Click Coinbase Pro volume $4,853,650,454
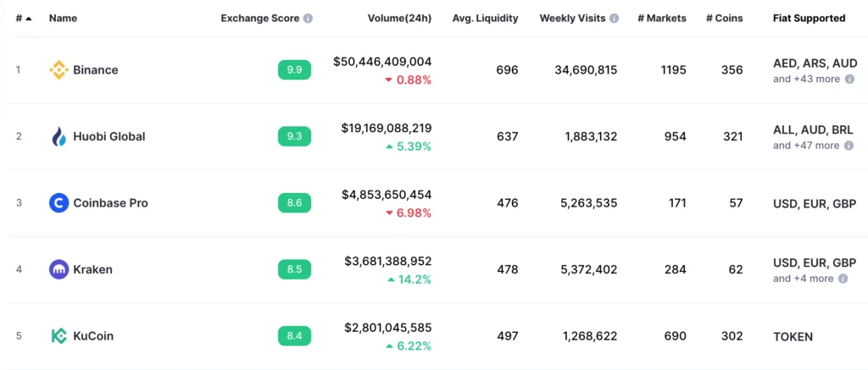Screen dimensions: 868x370 pyautogui.click(x=387, y=195)
